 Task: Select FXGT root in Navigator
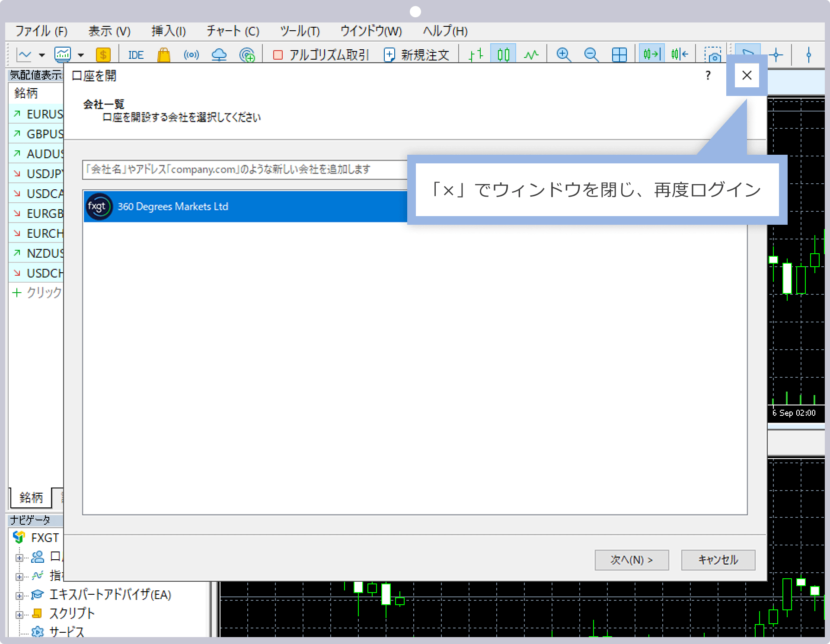[36, 538]
